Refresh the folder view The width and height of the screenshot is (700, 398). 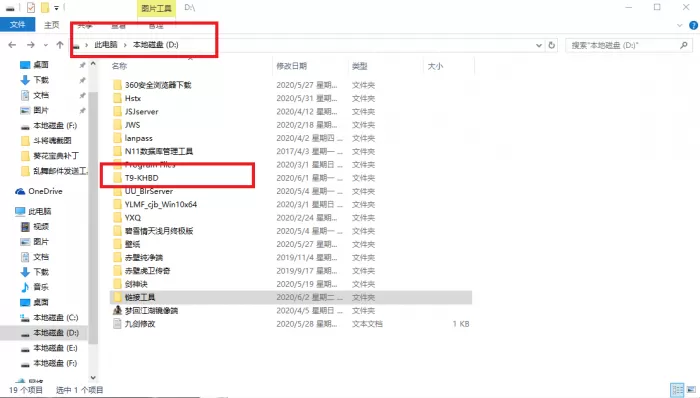[552, 45]
